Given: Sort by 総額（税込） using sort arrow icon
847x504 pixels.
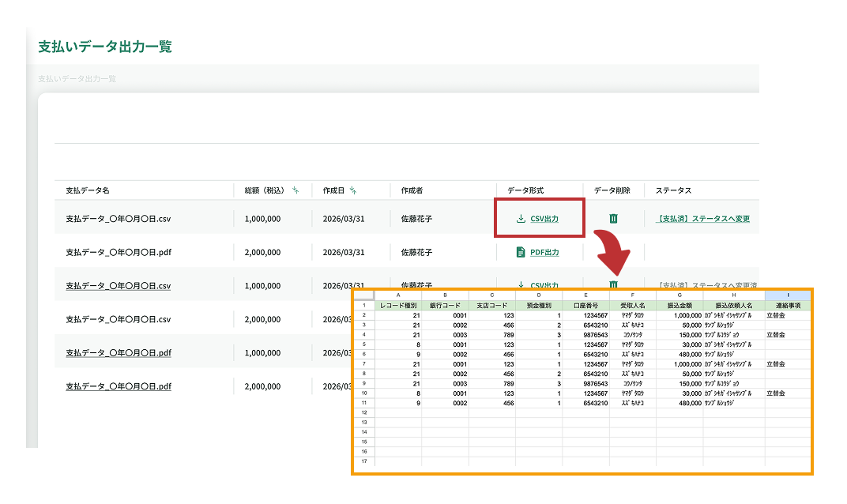Looking at the screenshot, I should (x=296, y=190).
